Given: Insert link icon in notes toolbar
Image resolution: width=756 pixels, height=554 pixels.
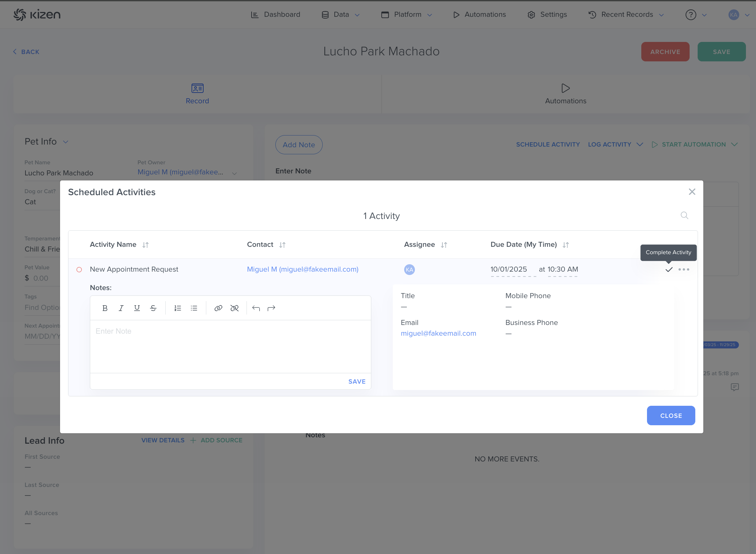Looking at the screenshot, I should click(x=218, y=308).
